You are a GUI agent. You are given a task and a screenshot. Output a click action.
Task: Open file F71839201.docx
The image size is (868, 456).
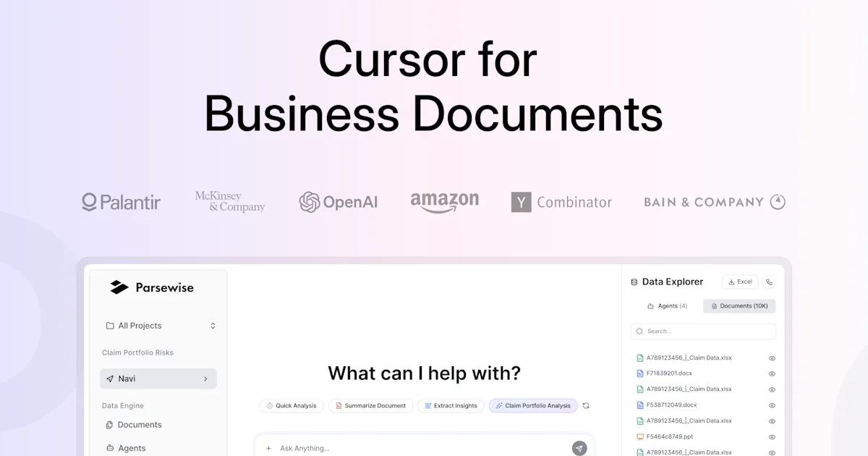[x=669, y=373]
